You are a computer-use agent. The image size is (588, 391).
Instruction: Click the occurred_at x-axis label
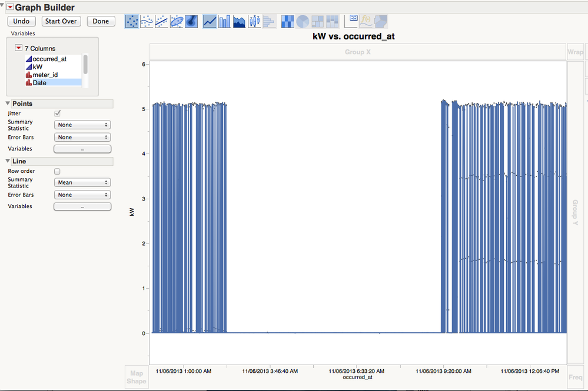click(358, 377)
